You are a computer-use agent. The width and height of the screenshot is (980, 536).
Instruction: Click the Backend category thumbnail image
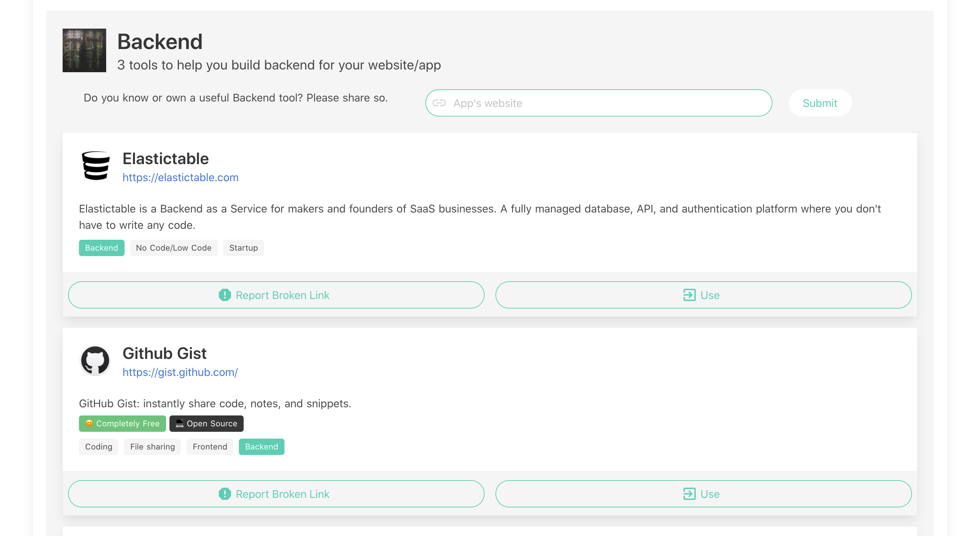84,50
